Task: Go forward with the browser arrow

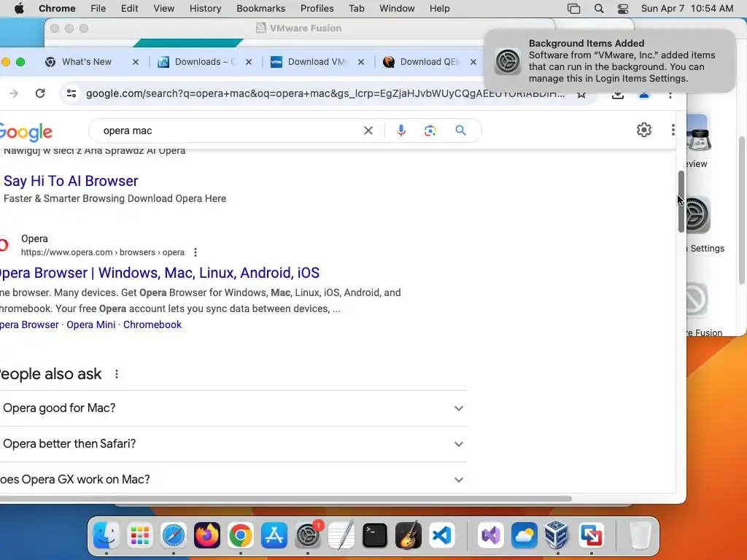Action: 13,93
